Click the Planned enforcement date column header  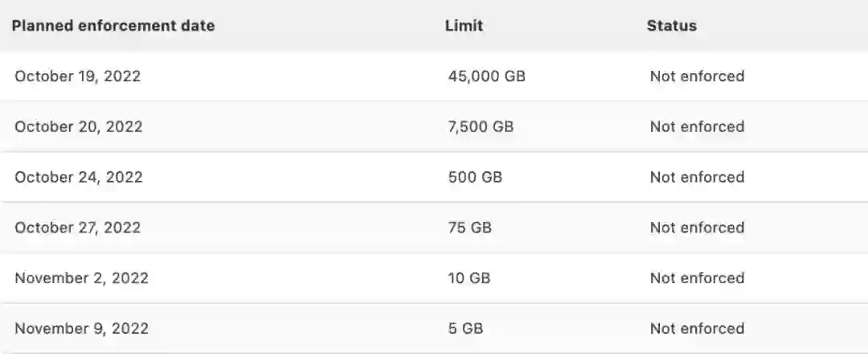coord(113,26)
